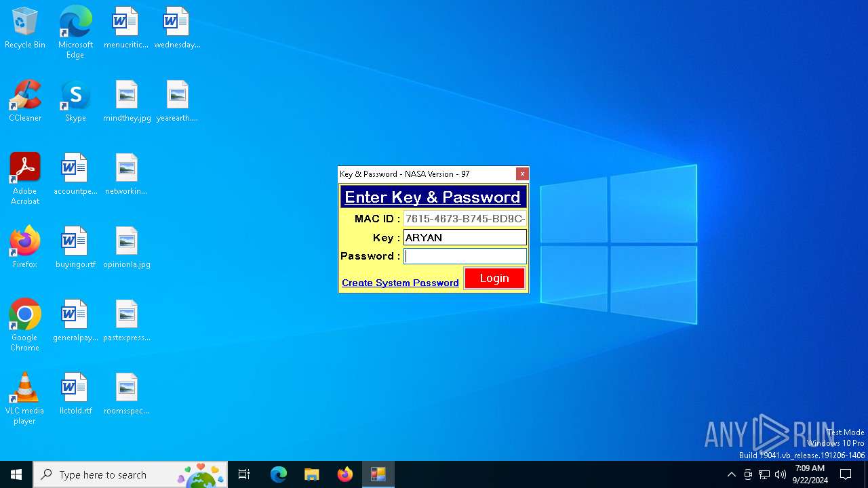The image size is (868, 488).
Task: Select the generalpay document icon
Action: (75, 321)
